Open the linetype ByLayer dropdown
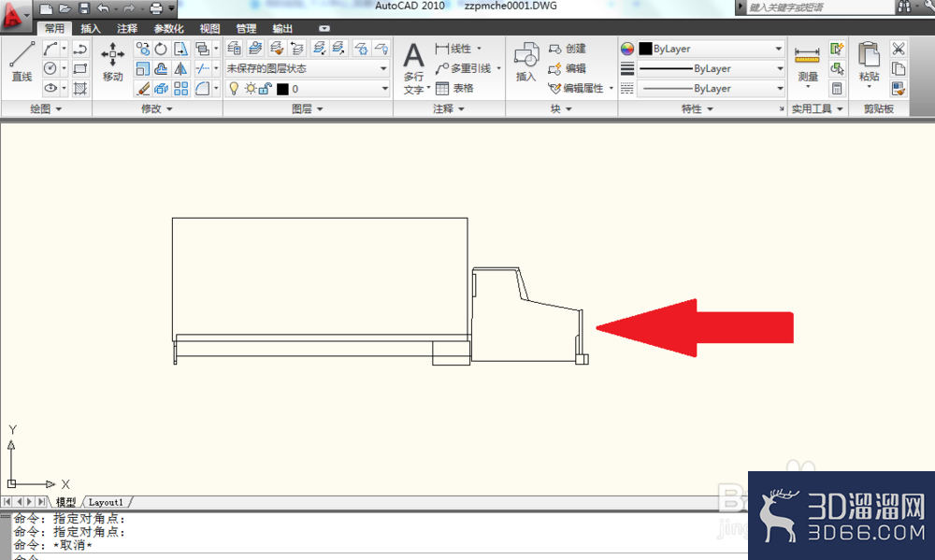Image resolution: width=935 pixels, height=560 pixels. click(711, 88)
